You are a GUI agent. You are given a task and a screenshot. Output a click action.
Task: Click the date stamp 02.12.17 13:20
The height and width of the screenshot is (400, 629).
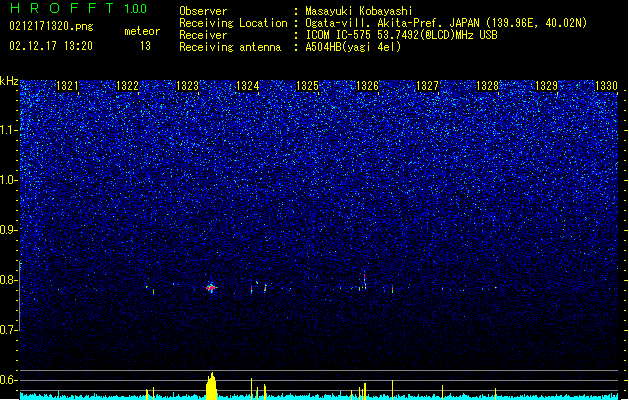point(51,46)
